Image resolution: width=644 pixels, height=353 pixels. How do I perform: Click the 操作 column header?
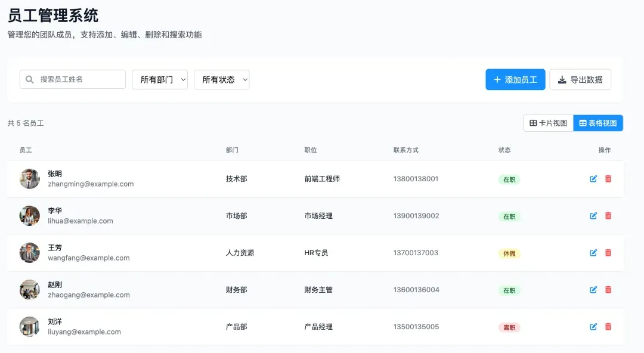pyautogui.click(x=605, y=150)
